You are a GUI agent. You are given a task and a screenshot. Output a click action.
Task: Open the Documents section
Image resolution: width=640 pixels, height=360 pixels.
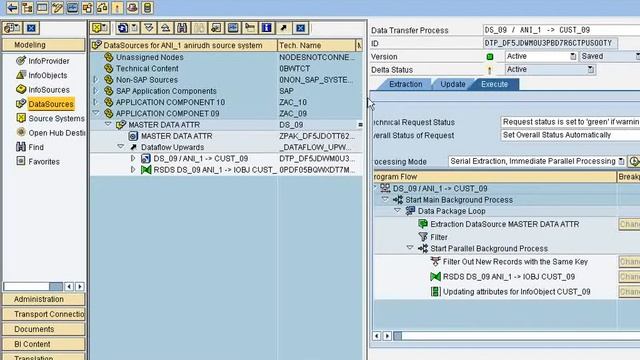point(44,329)
